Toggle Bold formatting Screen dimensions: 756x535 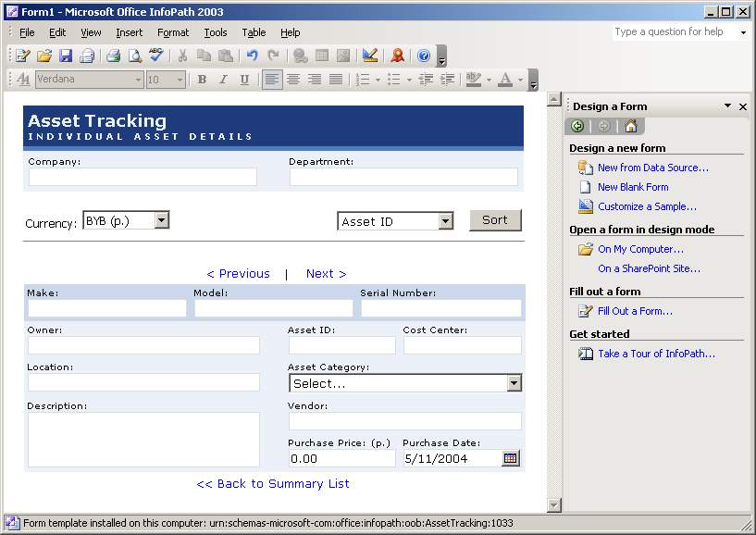(202, 79)
